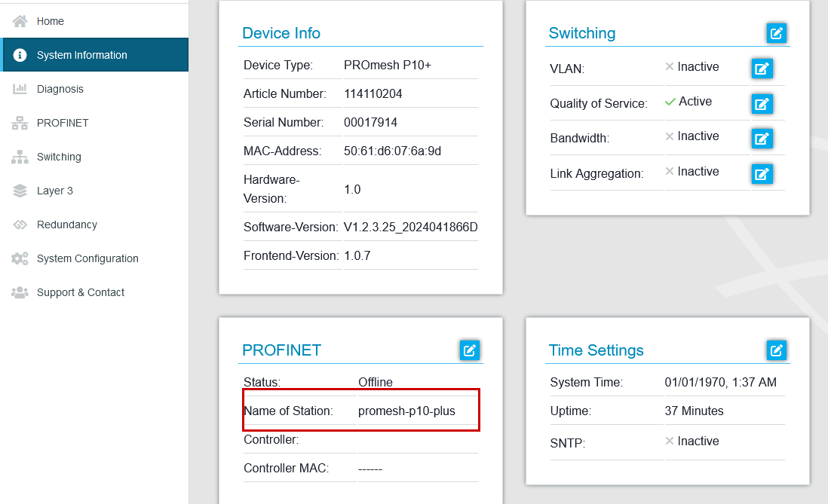Click Bandwidth Inactive status
This screenshot has width=828, height=504.
click(692, 136)
